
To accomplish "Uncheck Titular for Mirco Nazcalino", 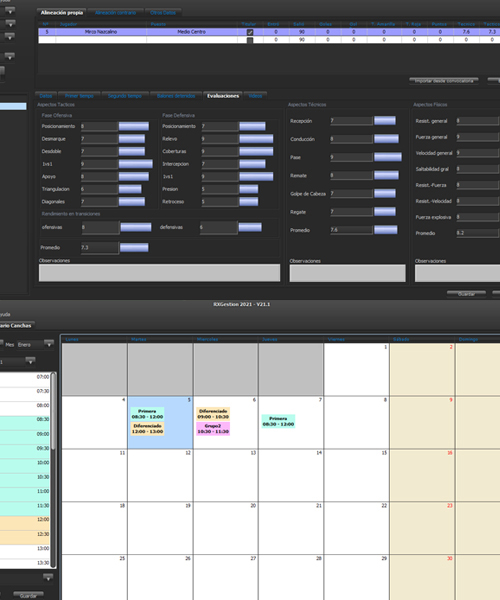I will coord(250,32).
